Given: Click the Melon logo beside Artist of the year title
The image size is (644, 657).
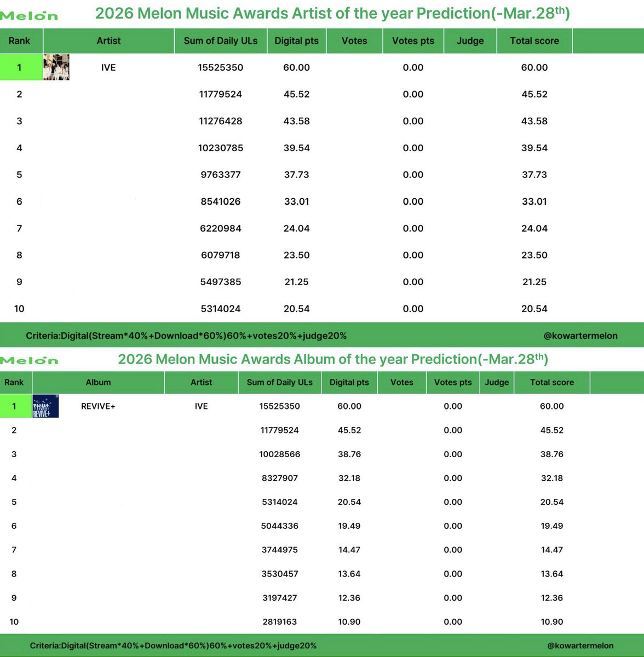Looking at the screenshot, I should 29,15.
